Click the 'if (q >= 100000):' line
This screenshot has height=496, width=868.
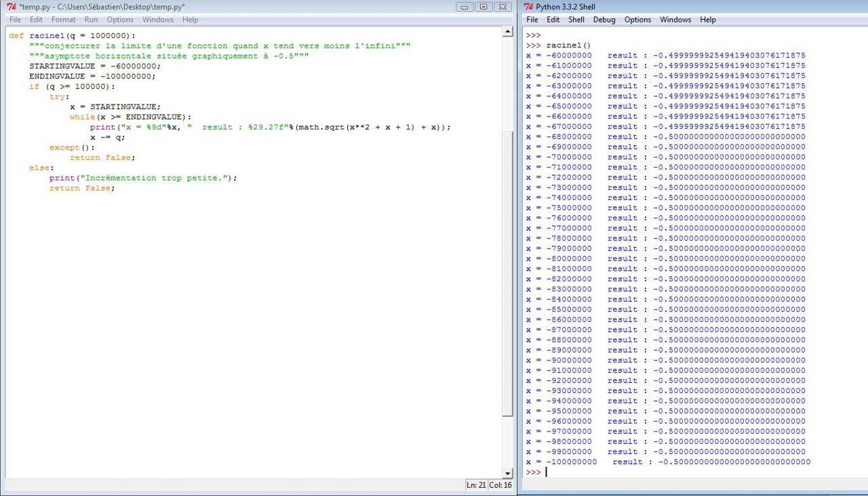click(72, 86)
